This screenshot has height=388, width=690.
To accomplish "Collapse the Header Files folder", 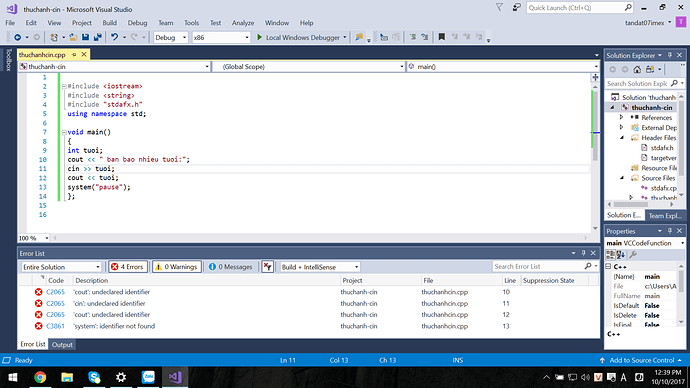I will (622, 138).
